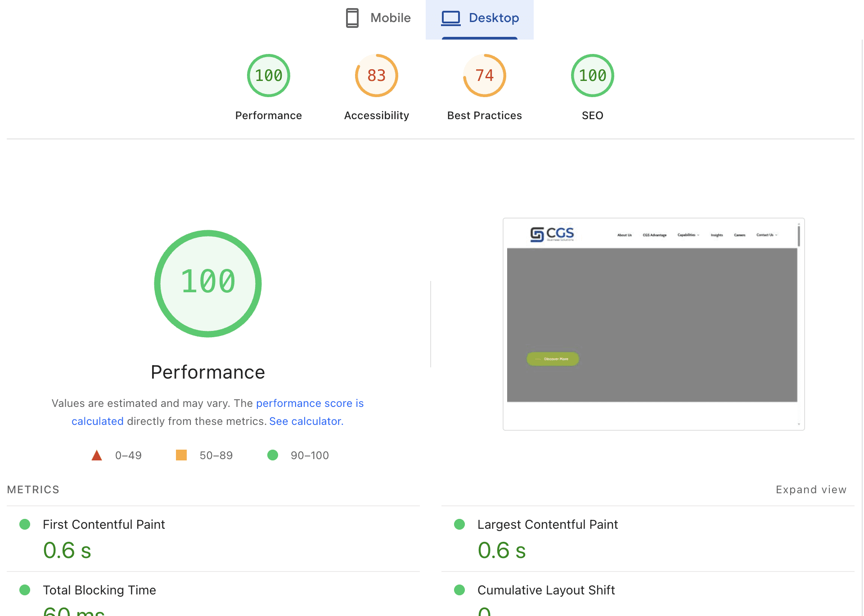Click the Cumulative Layout Shift metric
This screenshot has width=864, height=616.
(x=546, y=590)
